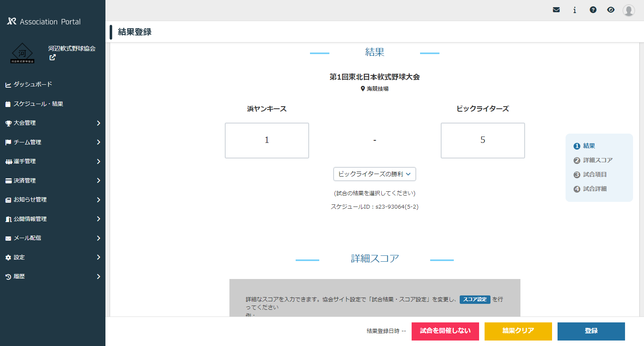
Task: Open the 履歴 sidebar menu
Action: [20, 276]
